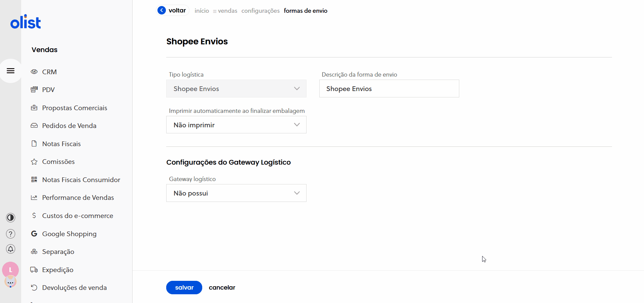Expand the Gateway logístico dropdown
This screenshot has height=303, width=644.
coord(236,193)
